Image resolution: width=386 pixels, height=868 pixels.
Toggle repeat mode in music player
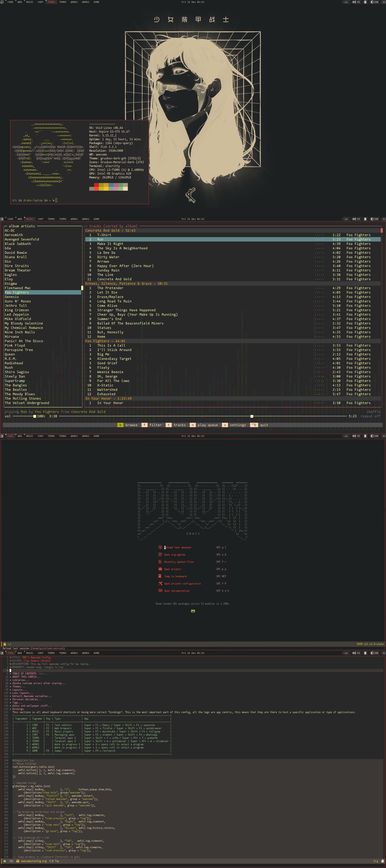click(371, 416)
